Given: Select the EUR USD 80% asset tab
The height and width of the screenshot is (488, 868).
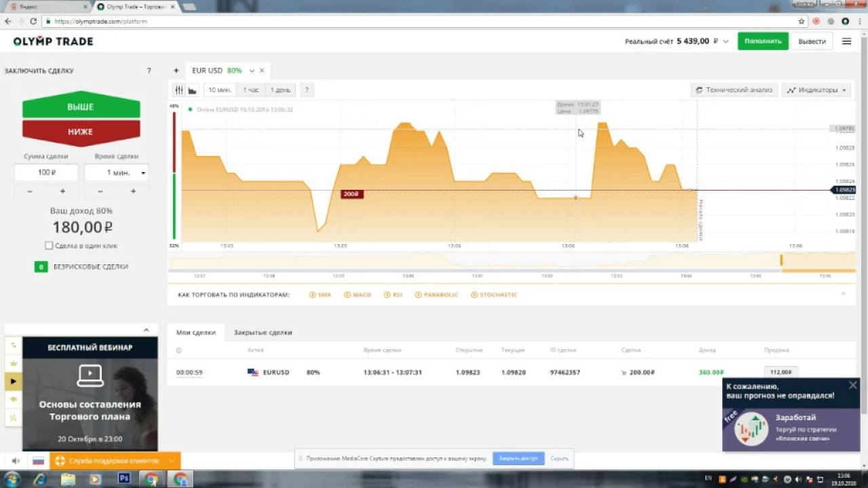Looking at the screenshot, I should click(216, 70).
